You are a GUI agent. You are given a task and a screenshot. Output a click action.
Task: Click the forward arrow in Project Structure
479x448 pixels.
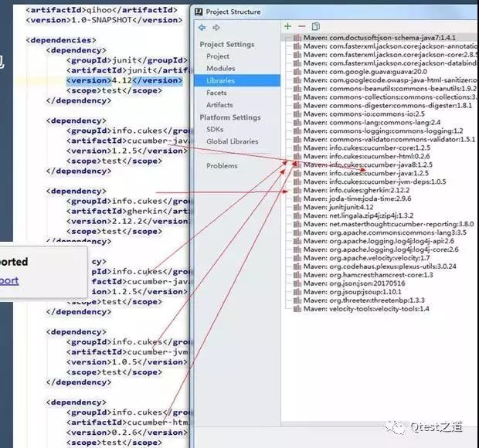pos(216,28)
